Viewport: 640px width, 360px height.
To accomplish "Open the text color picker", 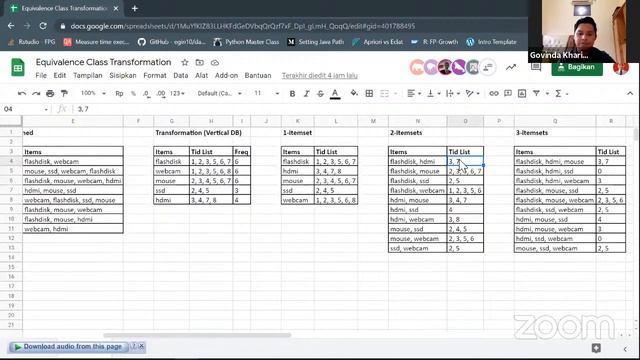I will [335, 93].
